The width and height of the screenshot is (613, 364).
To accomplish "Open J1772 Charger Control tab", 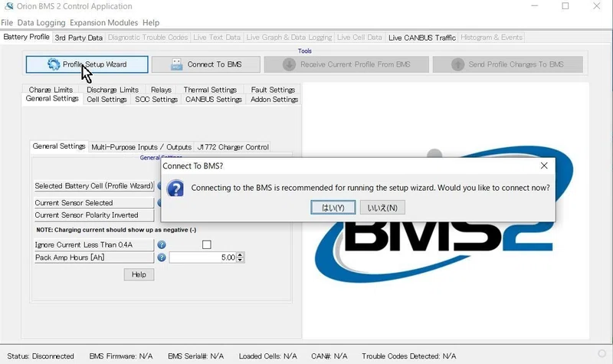I will (x=233, y=147).
